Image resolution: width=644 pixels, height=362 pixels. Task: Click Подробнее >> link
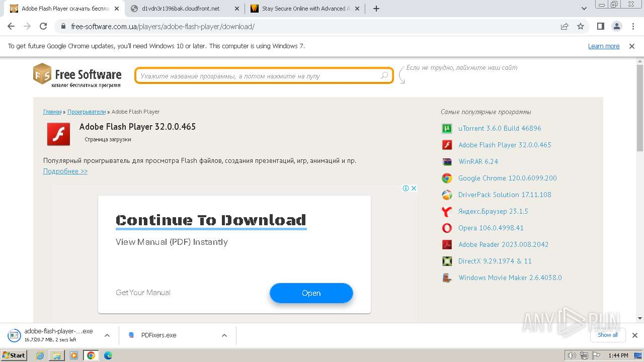pos(65,171)
